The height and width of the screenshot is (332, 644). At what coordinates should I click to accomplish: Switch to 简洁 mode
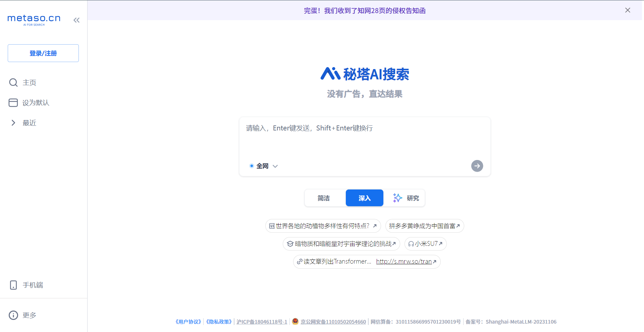click(324, 198)
